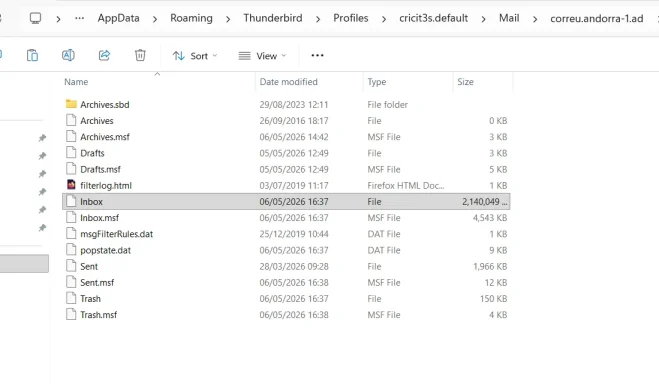The image size is (659, 384).
Task: Select the Inbox file icon
Action: pos(71,201)
